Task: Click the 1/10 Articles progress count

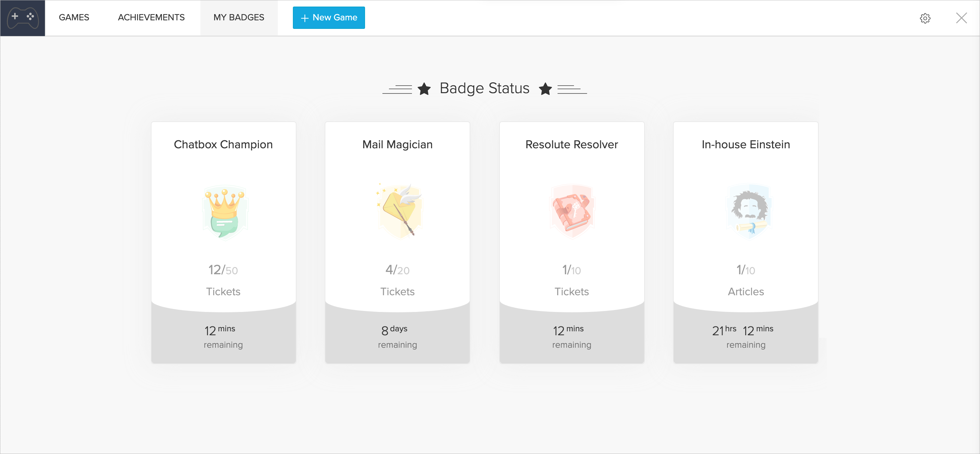Action: coord(745,270)
